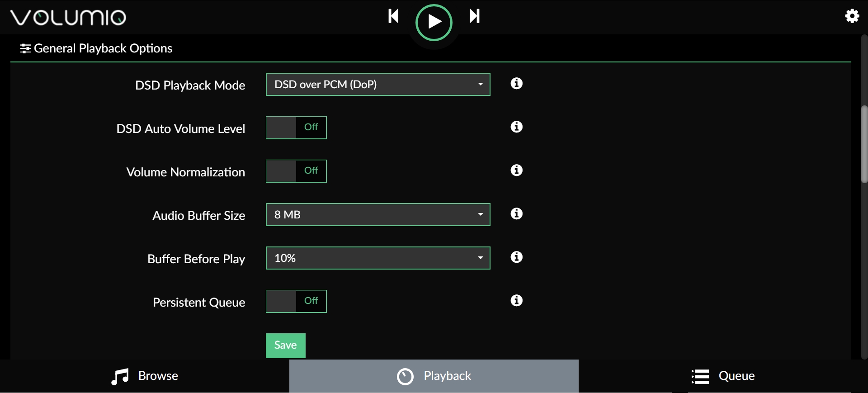Skip to the previous track
Viewport: 868px width, 393px height.
click(x=393, y=16)
